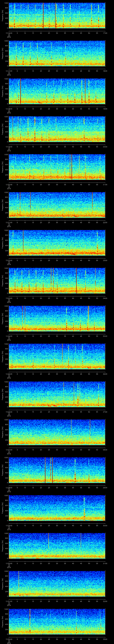Click the 13:26:00 time axis label

9,412
